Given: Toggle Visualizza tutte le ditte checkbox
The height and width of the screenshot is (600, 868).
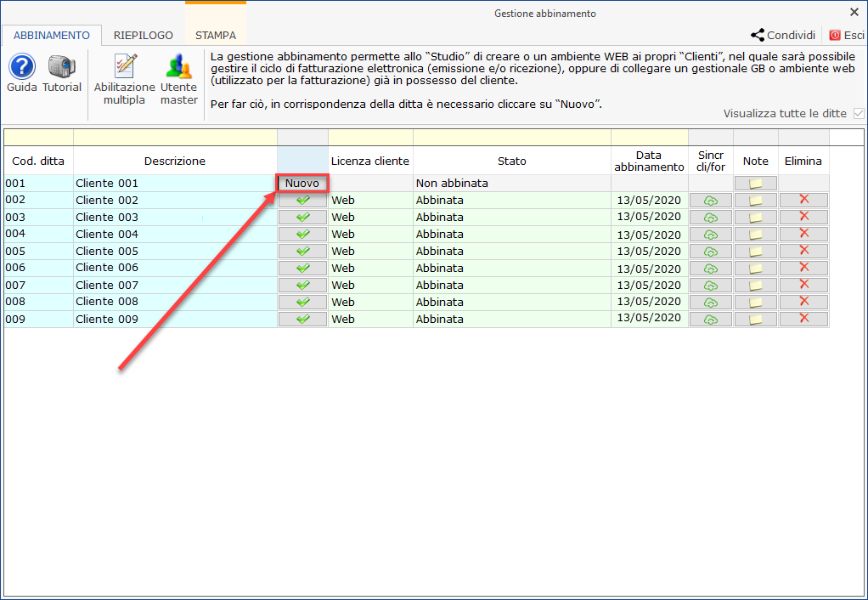Looking at the screenshot, I should 859,114.
